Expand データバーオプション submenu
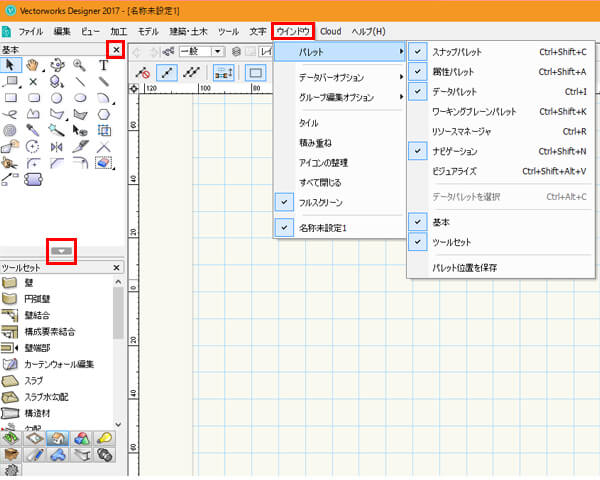 pos(339,77)
